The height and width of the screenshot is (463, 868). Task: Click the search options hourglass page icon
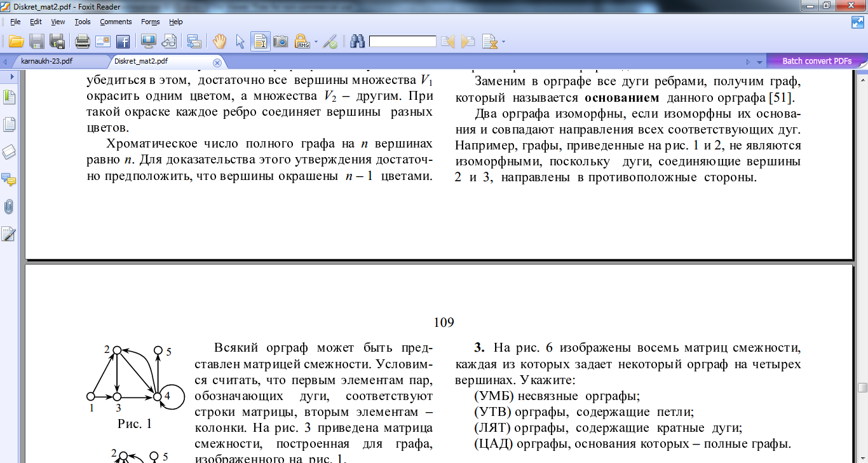489,42
